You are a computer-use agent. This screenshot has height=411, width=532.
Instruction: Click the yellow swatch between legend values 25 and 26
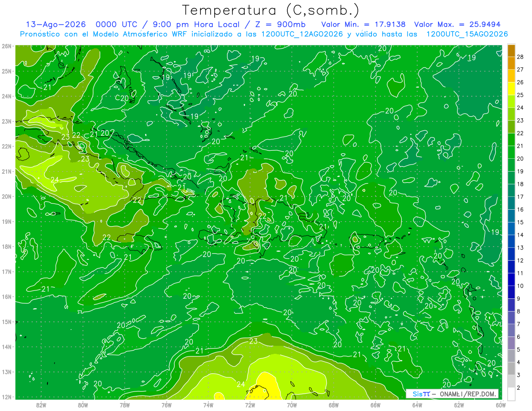click(x=511, y=89)
